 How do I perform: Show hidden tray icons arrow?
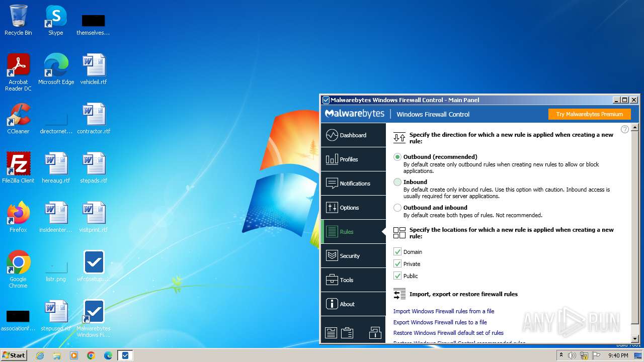[x=561, y=355]
